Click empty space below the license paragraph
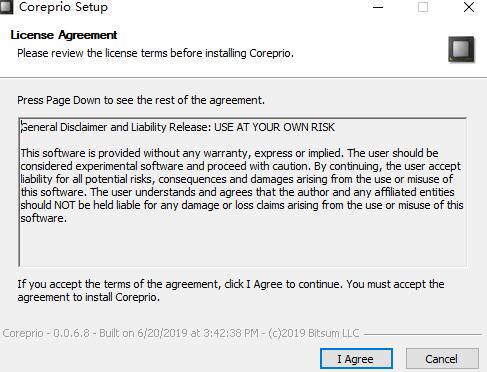This screenshot has width=487, height=372. tap(242, 247)
